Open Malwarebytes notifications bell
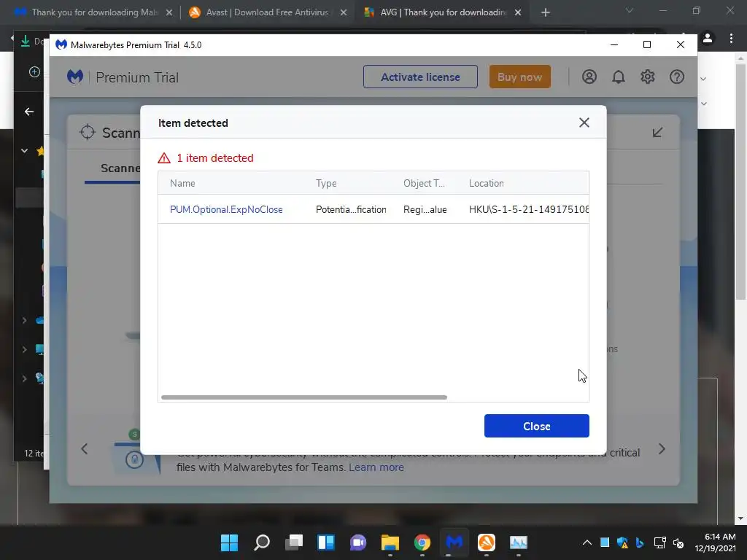The image size is (747, 560). (619, 77)
